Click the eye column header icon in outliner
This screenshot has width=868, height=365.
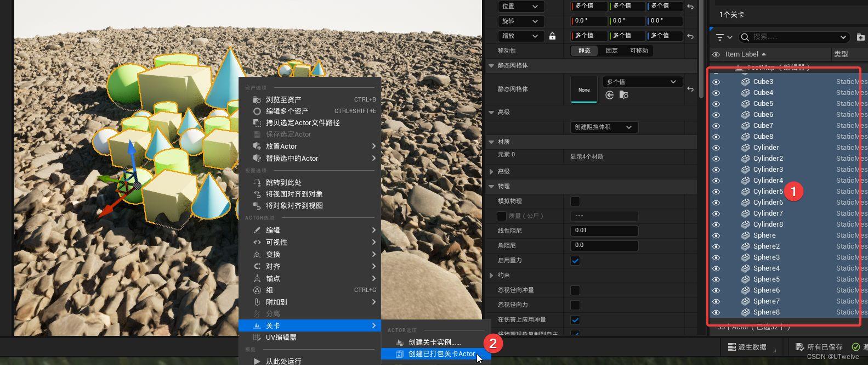pyautogui.click(x=716, y=54)
